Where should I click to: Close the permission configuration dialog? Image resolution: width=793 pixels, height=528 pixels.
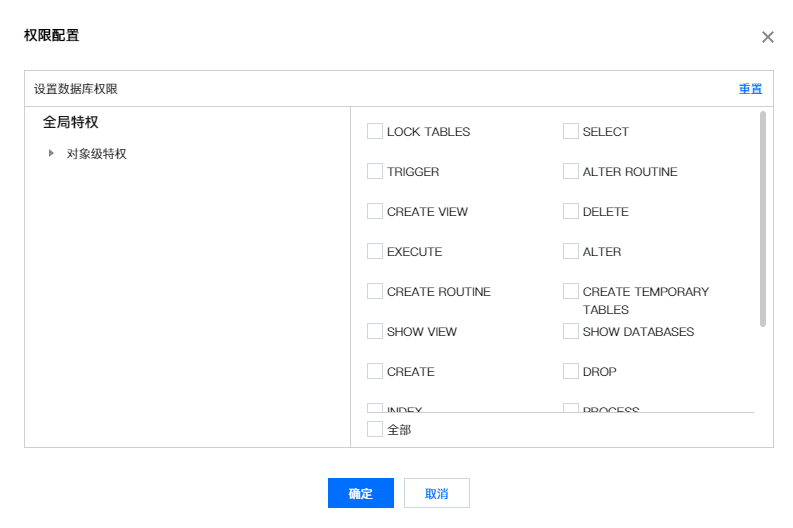pyautogui.click(x=768, y=37)
